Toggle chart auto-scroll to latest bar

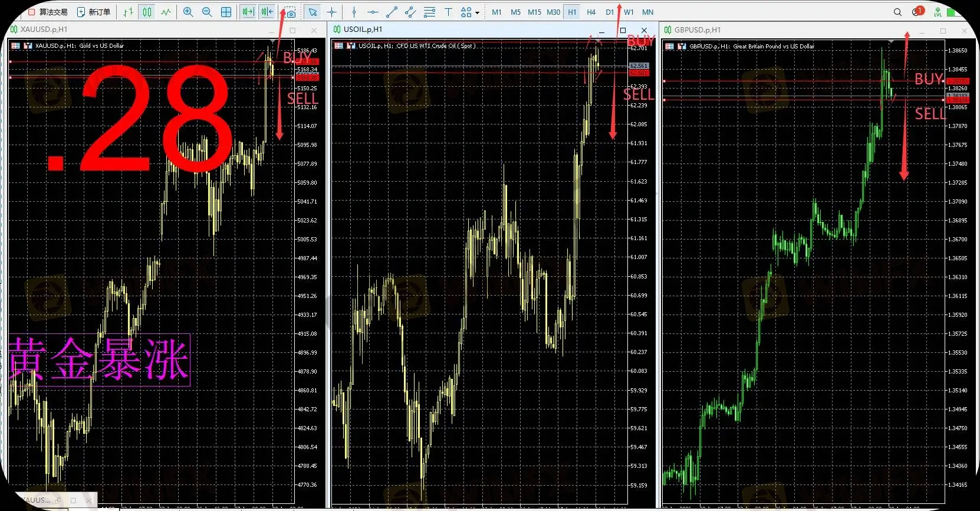[x=248, y=12]
